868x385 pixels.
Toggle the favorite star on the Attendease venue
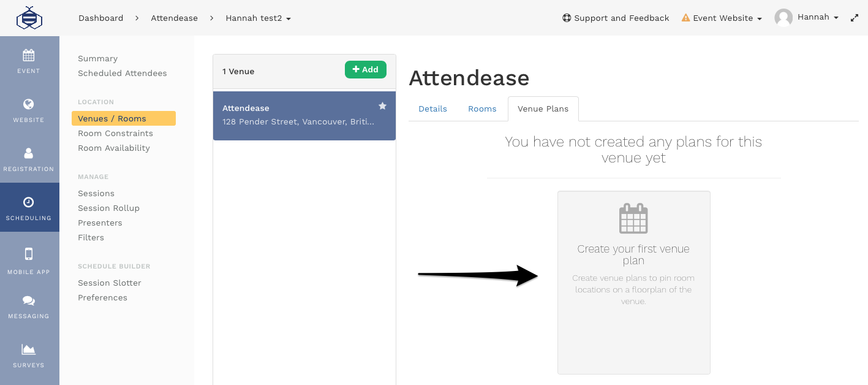(382, 105)
